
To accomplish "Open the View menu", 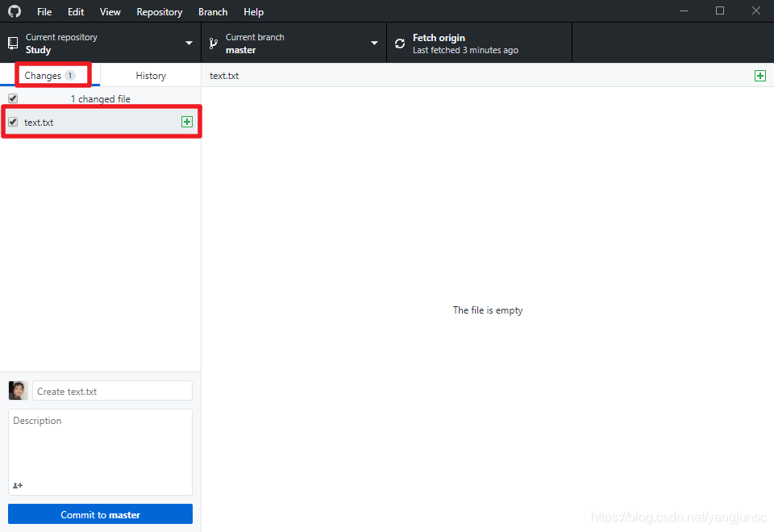I will coord(110,12).
